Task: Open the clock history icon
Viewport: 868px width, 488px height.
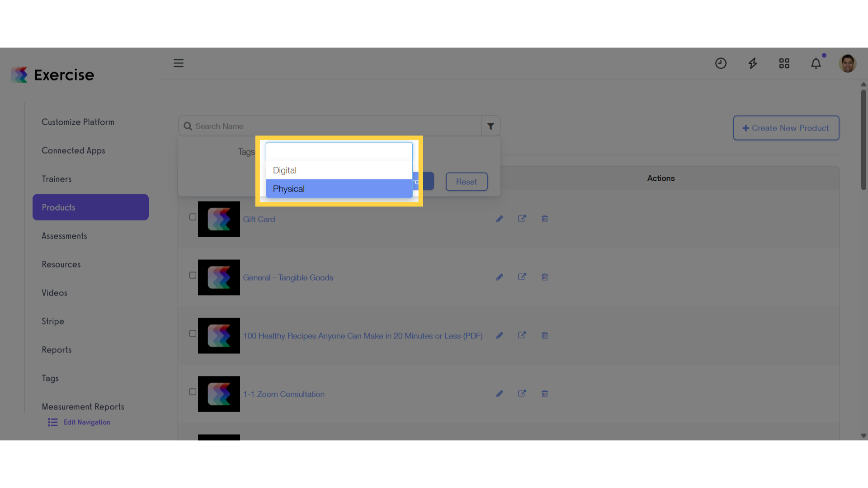Action: click(x=721, y=63)
